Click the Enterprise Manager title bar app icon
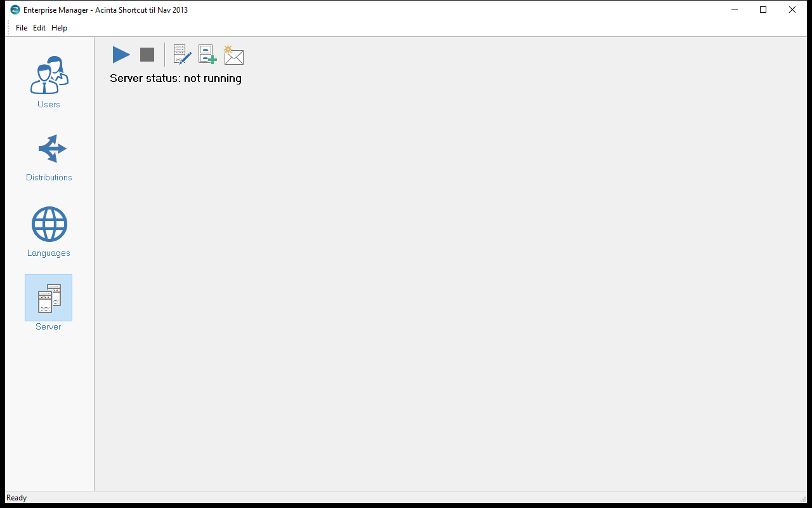Screen dimensions: 812x508 pyautogui.click(x=15, y=10)
